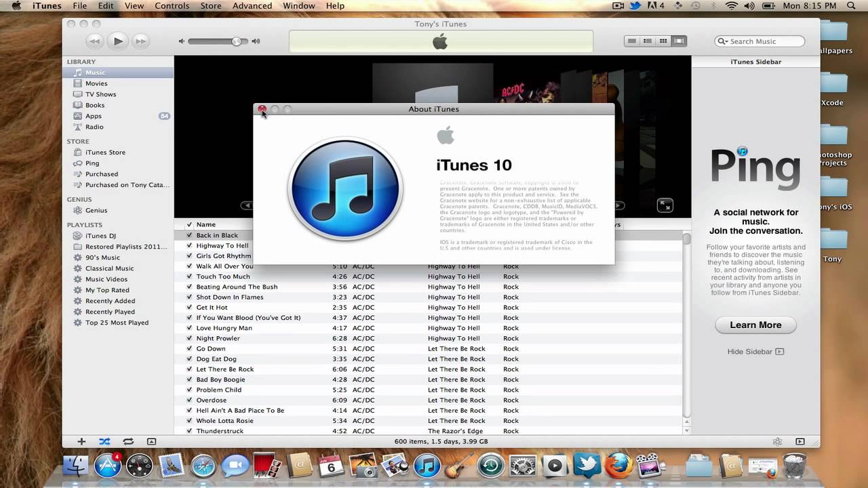Click Hide Sidebar link
Image resolution: width=868 pixels, height=488 pixels.
tap(755, 352)
